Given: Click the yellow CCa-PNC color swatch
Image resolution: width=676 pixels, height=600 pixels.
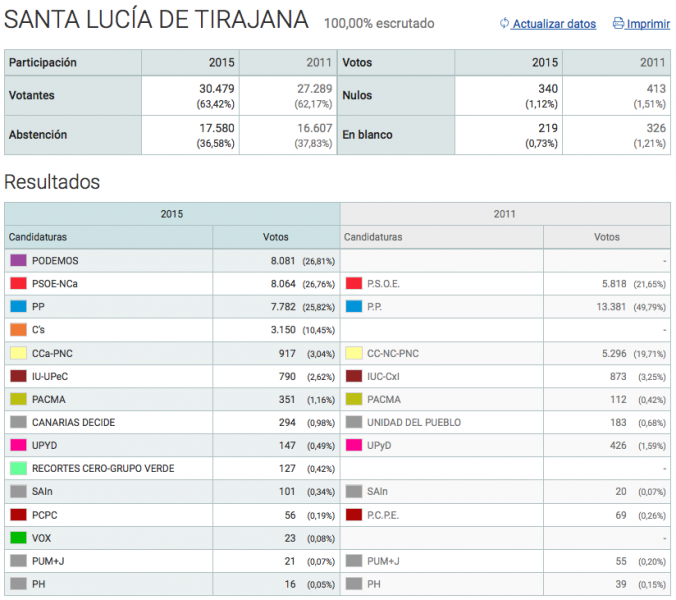Looking at the screenshot, I should pyautogui.click(x=19, y=353).
